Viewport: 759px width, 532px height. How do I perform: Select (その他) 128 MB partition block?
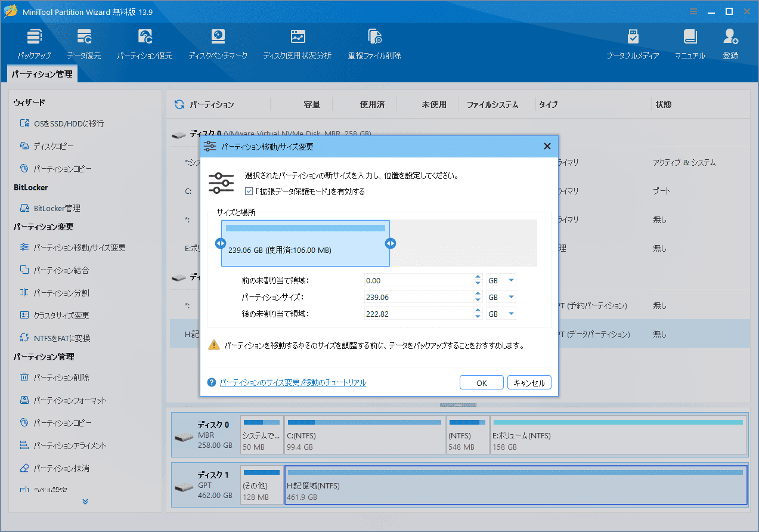[262, 485]
